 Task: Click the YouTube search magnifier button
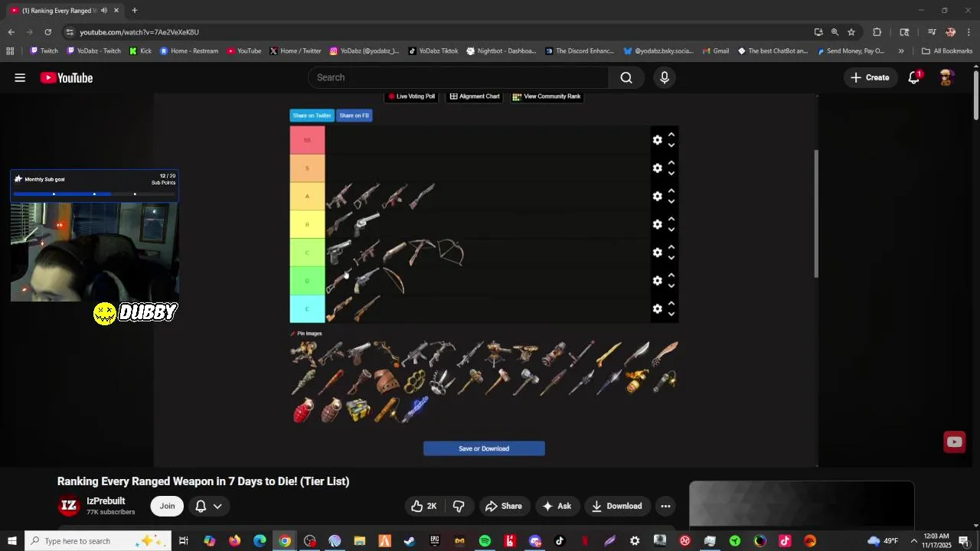(x=626, y=77)
